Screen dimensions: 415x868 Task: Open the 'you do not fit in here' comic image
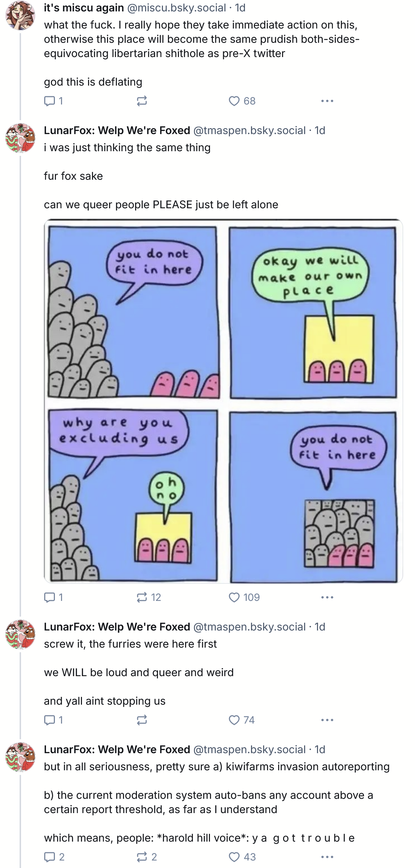[223, 401]
